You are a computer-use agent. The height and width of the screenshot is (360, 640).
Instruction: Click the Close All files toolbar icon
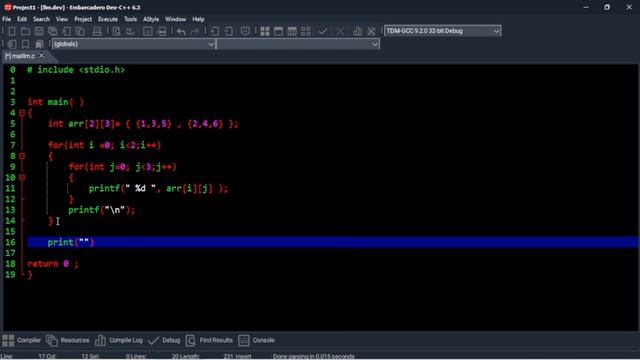coord(80,31)
